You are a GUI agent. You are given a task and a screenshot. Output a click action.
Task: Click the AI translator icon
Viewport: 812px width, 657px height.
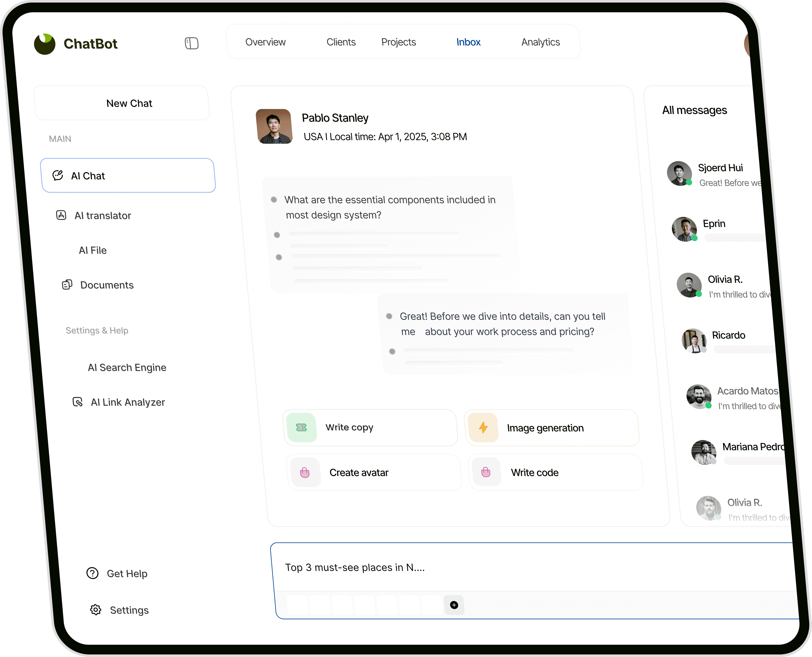[61, 215]
